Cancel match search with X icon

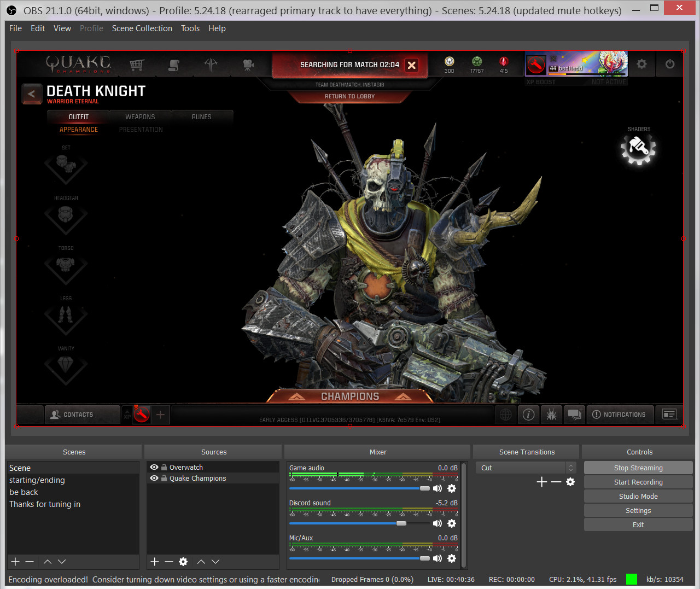(412, 65)
